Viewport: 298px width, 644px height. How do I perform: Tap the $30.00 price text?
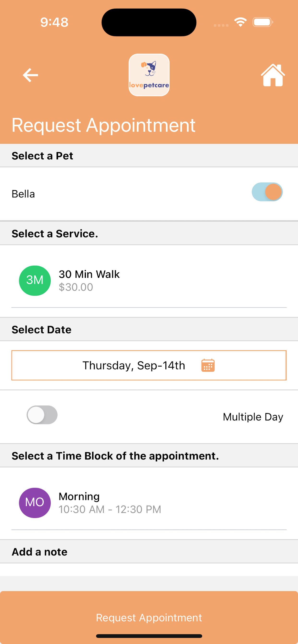[76, 287]
